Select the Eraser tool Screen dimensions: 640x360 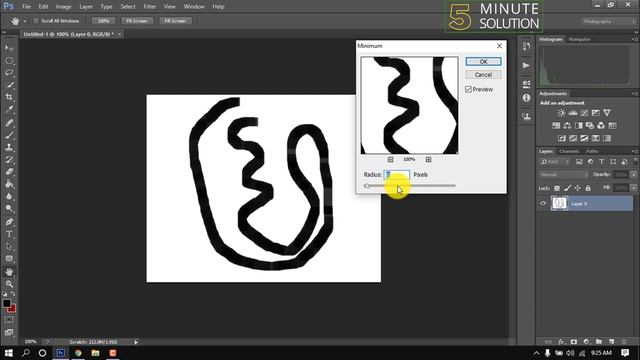[9, 171]
